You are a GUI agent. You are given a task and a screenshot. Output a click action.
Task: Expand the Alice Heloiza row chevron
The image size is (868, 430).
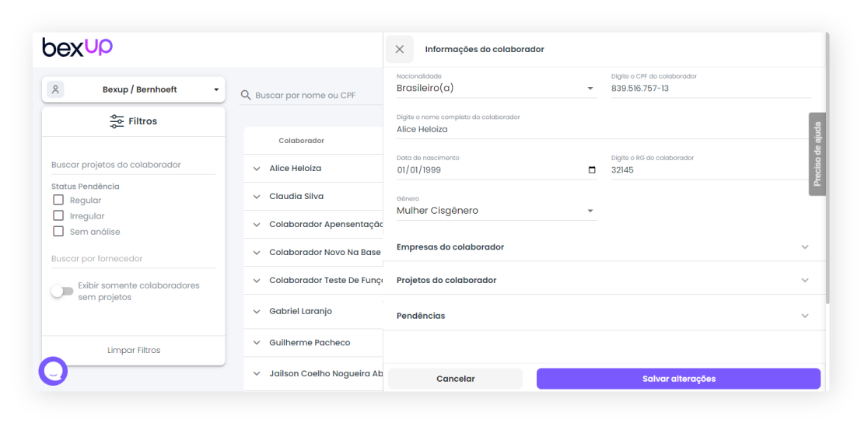257,168
